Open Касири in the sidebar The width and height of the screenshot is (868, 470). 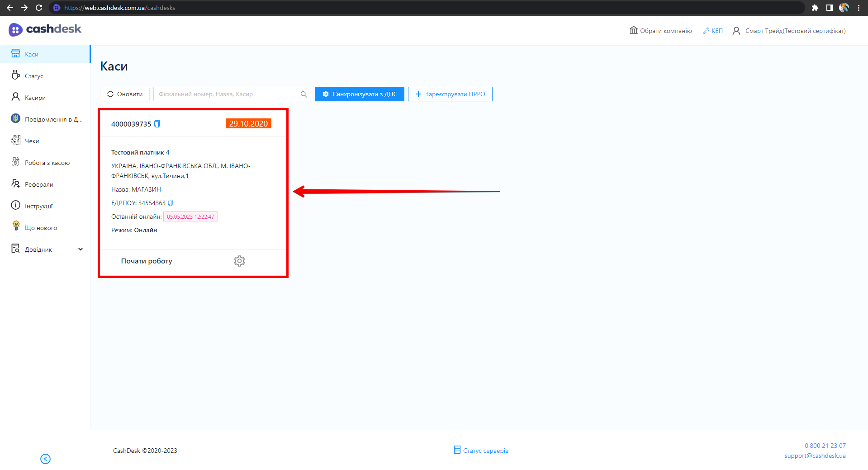tap(35, 98)
